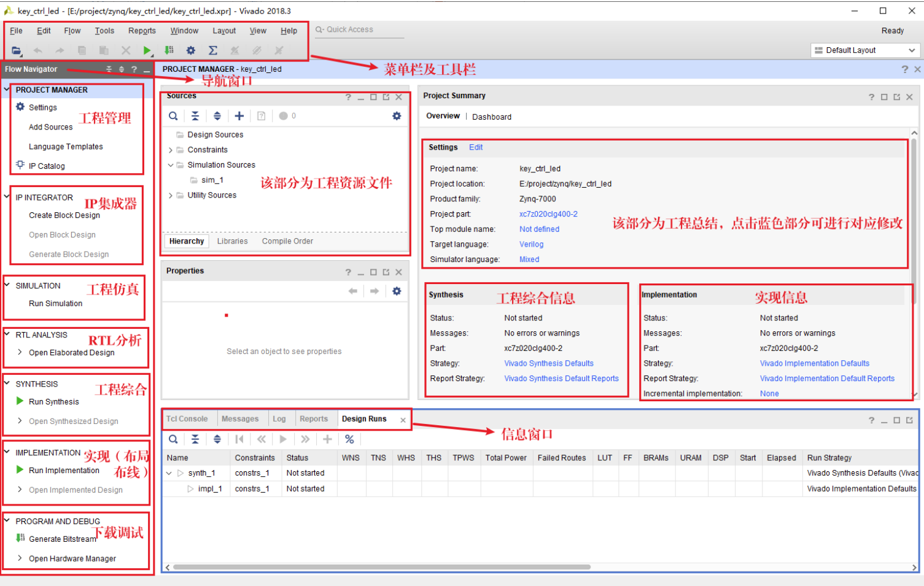The height and width of the screenshot is (586, 924).
Task: Switch to the Tcl Console tab
Action: (x=187, y=419)
